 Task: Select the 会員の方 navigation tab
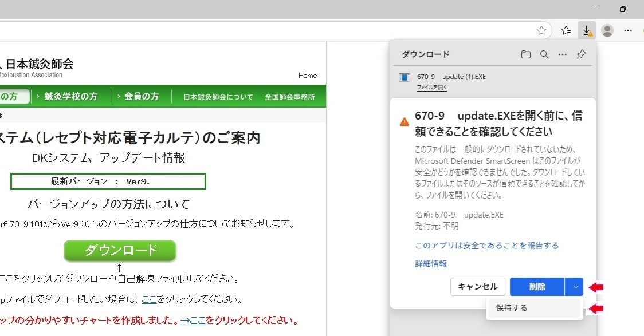[141, 97]
